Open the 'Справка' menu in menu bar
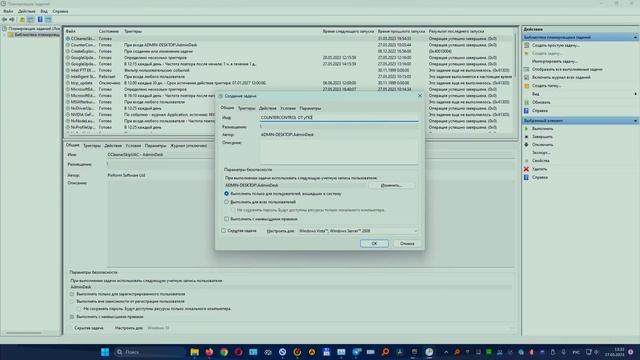Image resolution: width=640 pixels, height=360 pixels. pyautogui.click(x=60, y=11)
